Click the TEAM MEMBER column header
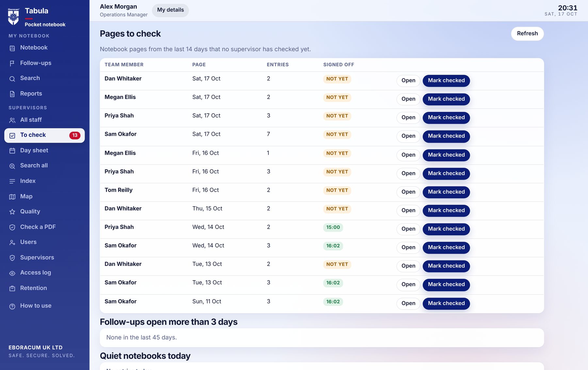This screenshot has width=588, height=370. (x=124, y=65)
